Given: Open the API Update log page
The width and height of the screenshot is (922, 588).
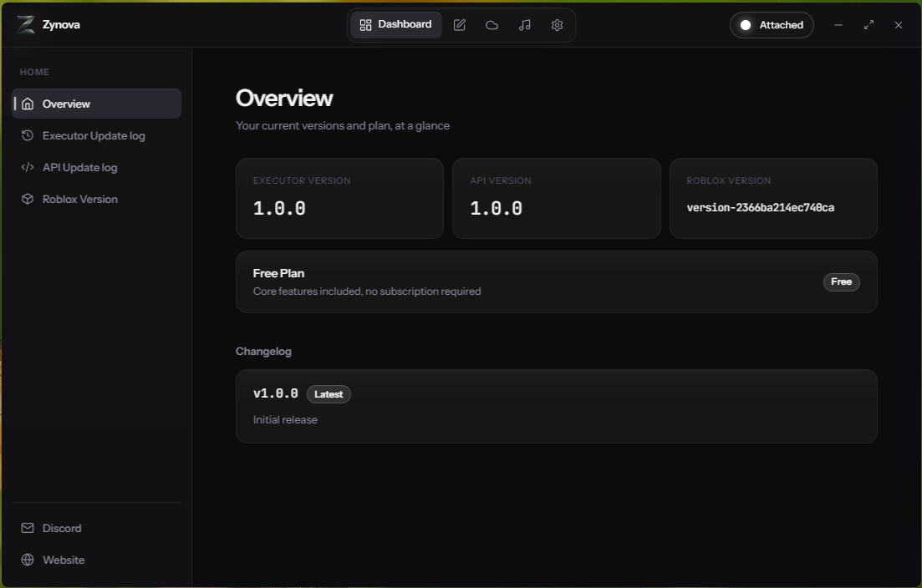Looking at the screenshot, I should point(96,167).
